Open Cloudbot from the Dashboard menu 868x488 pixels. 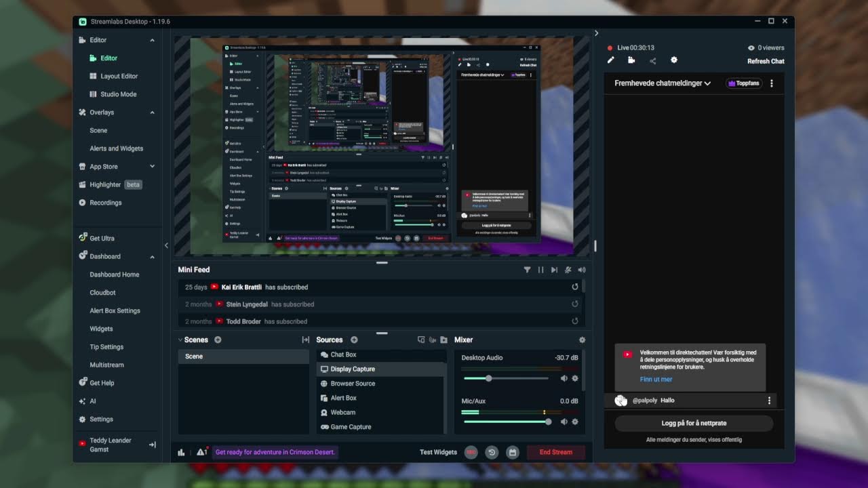point(102,293)
